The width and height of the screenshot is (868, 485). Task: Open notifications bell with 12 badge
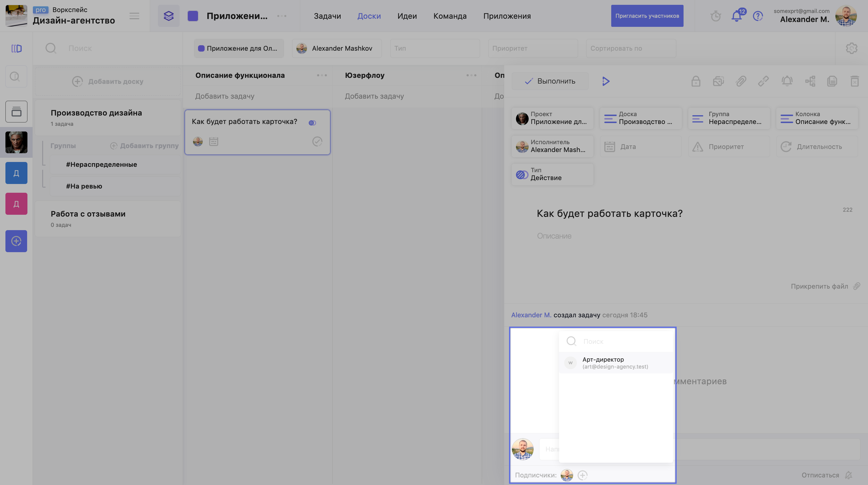737,16
